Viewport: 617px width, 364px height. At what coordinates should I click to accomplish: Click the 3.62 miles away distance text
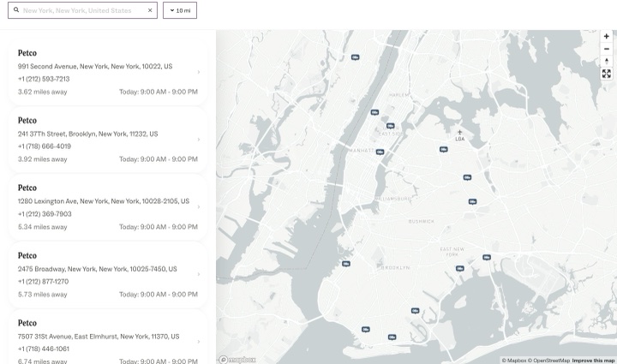tap(43, 92)
